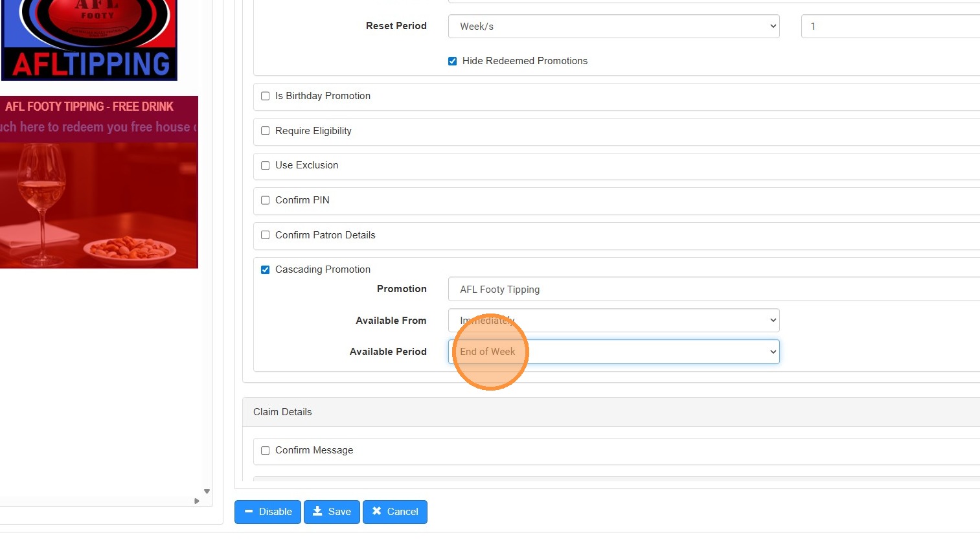Image resolution: width=980 pixels, height=548 pixels.
Task: Check the Confirm PIN box
Action: pos(265,200)
